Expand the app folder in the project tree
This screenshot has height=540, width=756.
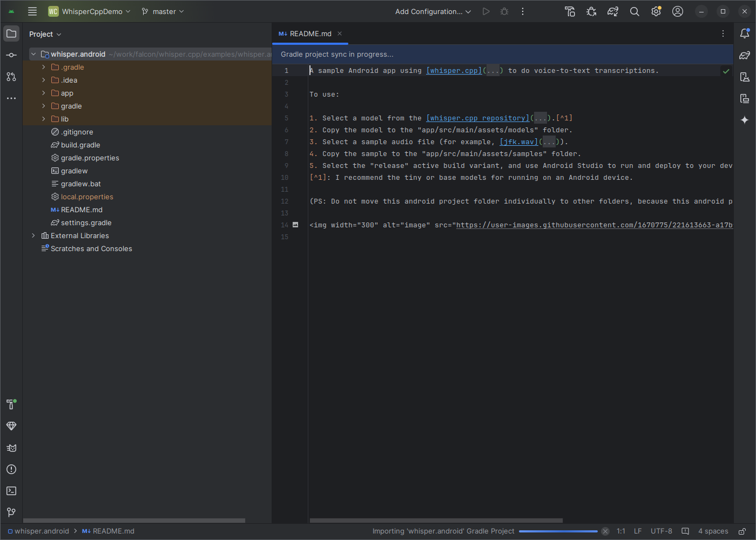coord(44,93)
